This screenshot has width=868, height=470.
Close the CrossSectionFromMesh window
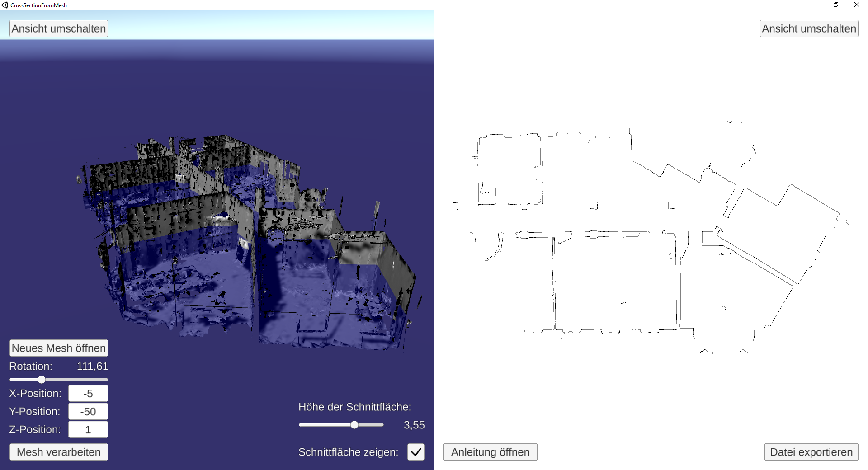(856, 5)
